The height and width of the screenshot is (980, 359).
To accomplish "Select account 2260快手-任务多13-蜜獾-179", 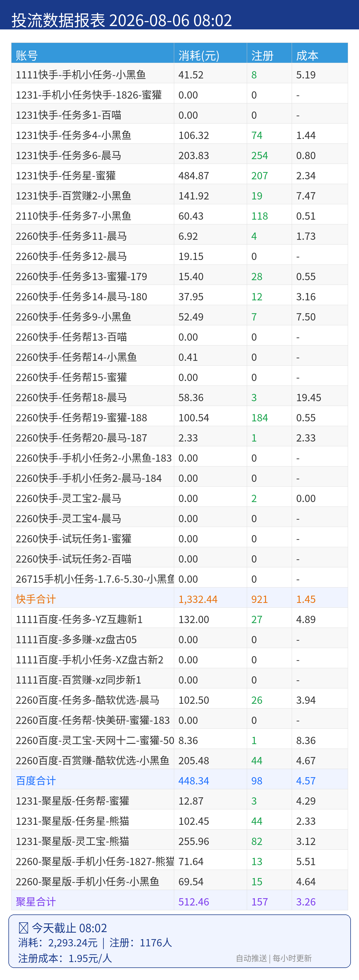I will pos(81,277).
